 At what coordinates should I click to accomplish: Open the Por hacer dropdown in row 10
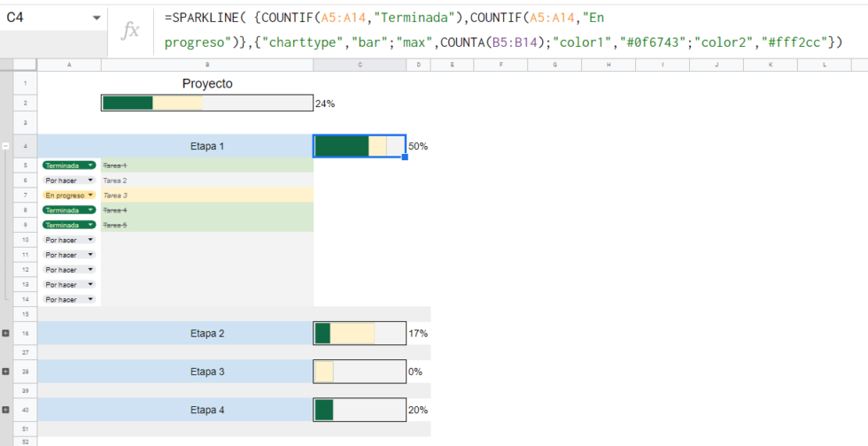click(x=90, y=240)
